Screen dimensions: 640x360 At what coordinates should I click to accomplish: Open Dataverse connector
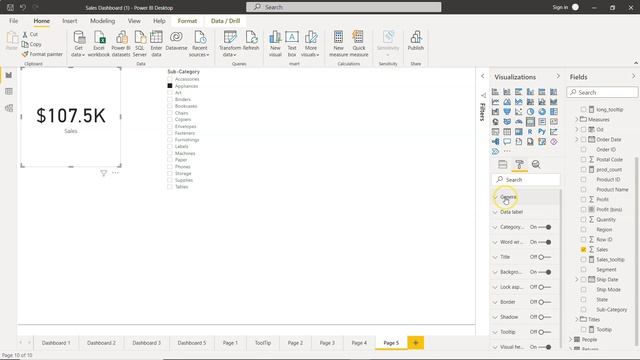click(176, 41)
